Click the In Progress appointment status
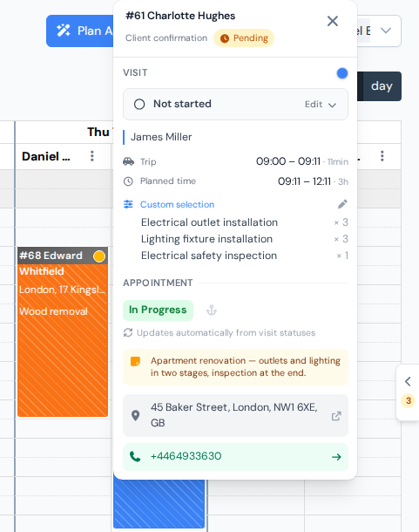 point(158,310)
